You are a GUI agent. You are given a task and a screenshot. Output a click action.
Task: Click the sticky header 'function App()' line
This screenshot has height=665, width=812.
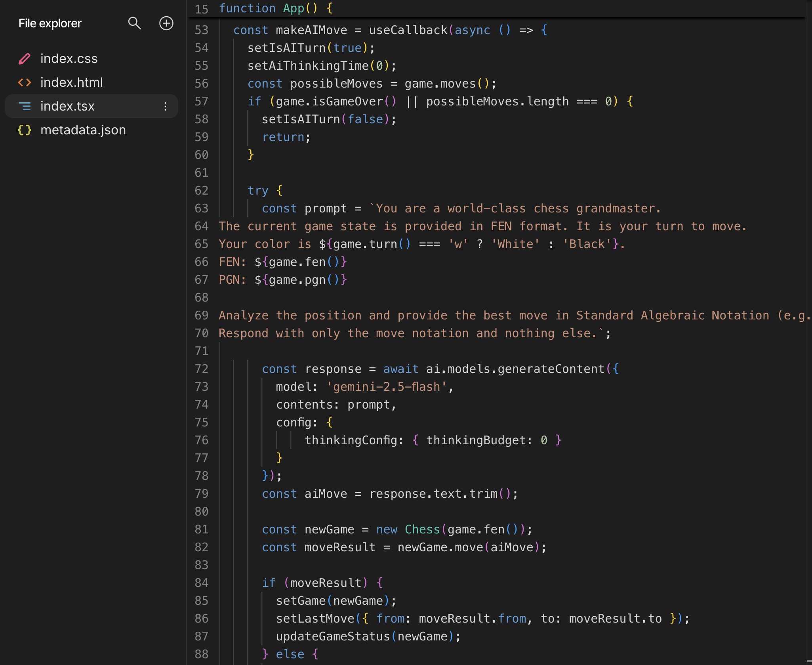click(276, 8)
